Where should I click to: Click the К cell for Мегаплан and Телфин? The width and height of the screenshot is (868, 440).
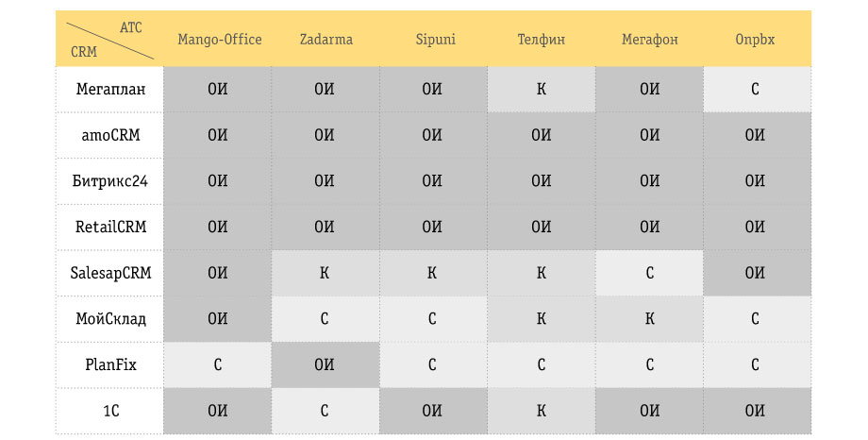pos(542,89)
